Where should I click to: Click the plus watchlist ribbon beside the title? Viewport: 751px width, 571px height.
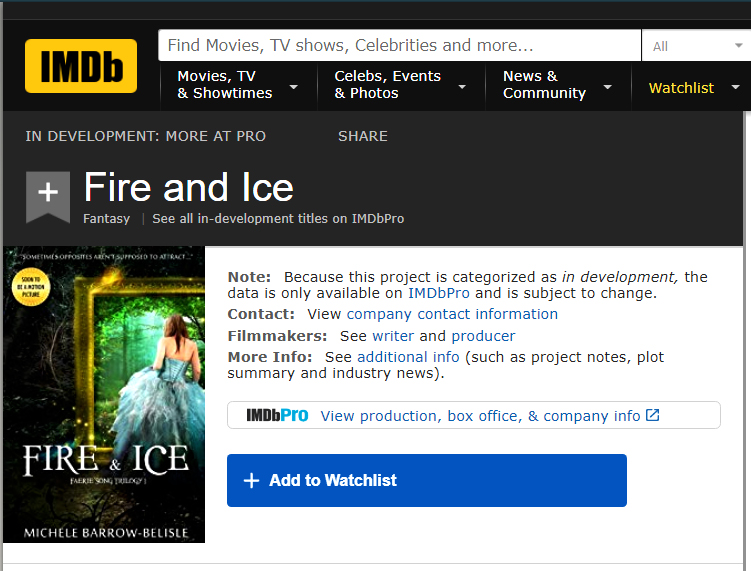click(47, 195)
